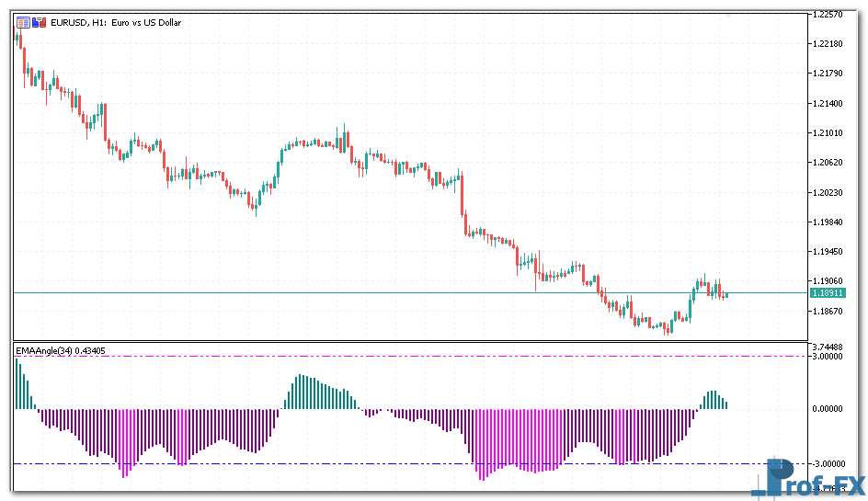This screenshot has width=868, height=501.
Task: Click the 1.21010 price scale label
Action: point(828,133)
